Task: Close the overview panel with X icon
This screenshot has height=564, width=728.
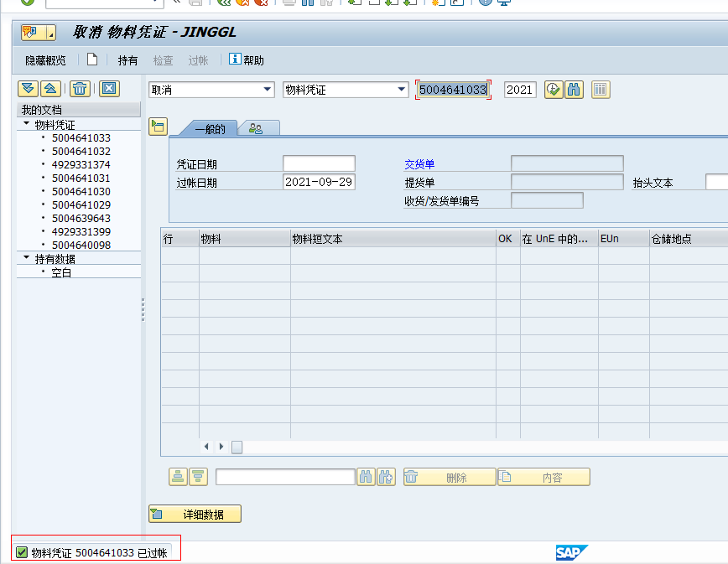Action: click(x=109, y=88)
